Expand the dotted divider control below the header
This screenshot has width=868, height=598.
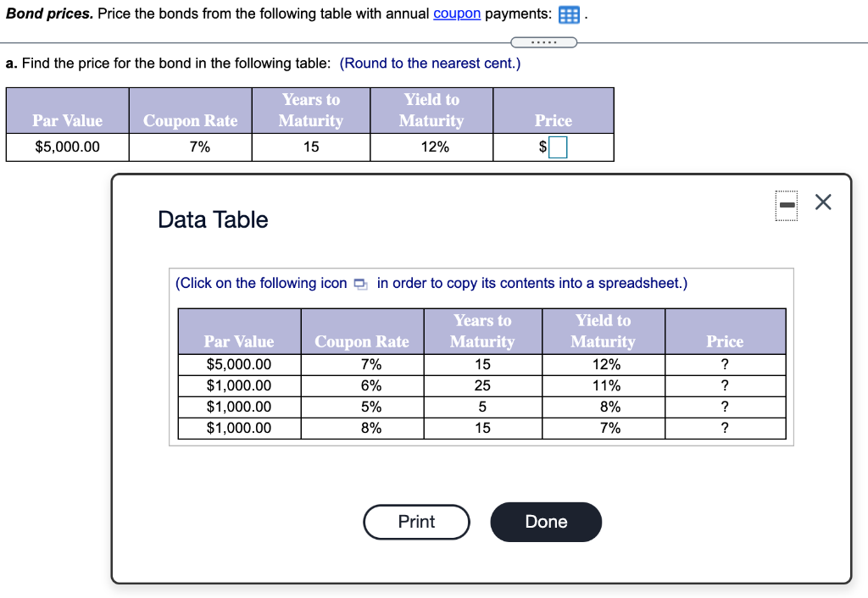[543, 42]
